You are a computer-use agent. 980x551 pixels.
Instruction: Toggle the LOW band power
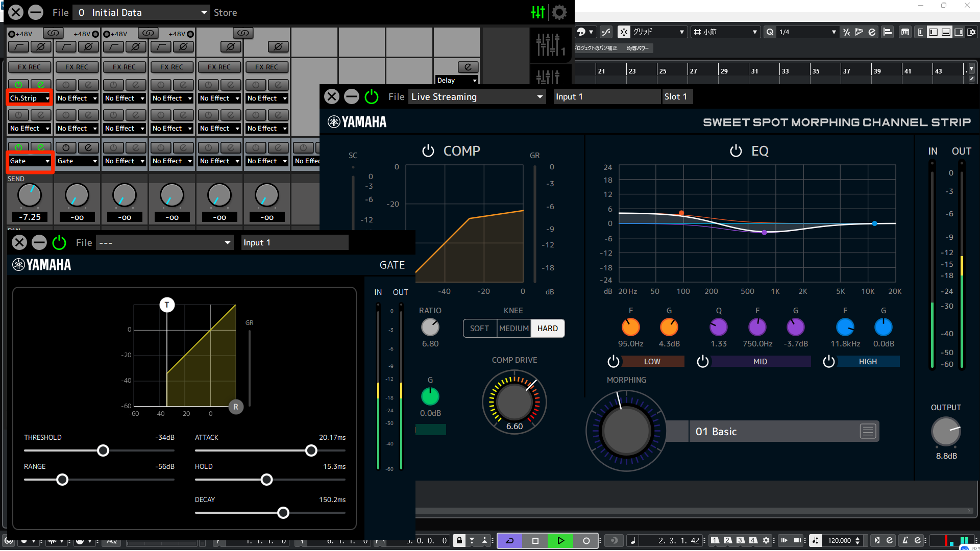pos(614,362)
